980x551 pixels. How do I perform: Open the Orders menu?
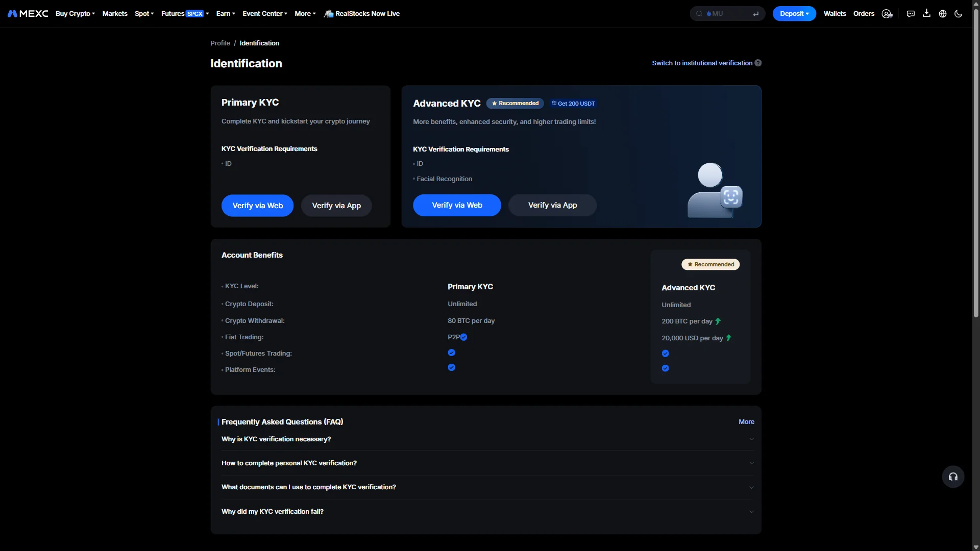864,14
